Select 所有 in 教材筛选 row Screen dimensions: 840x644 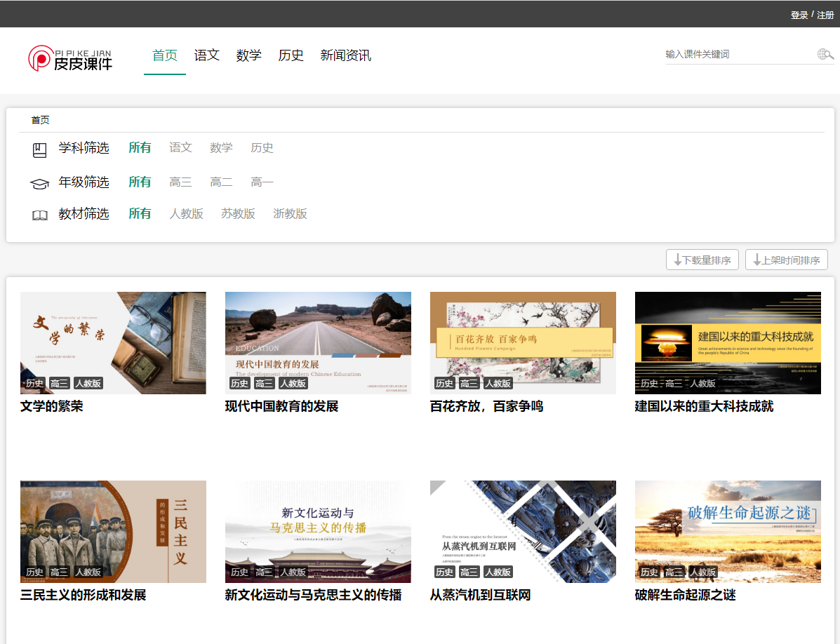(140, 213)
